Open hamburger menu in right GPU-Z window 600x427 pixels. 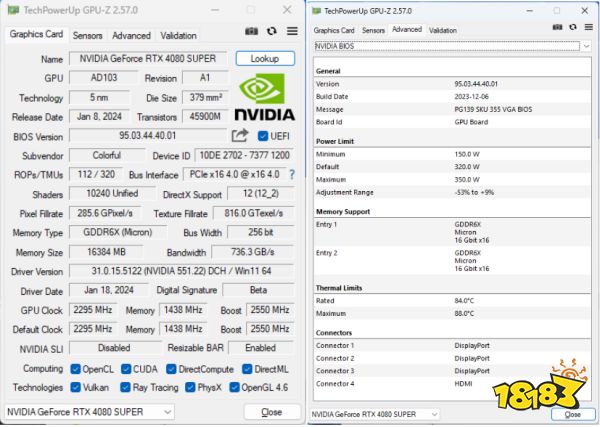[x=589, y=27]
